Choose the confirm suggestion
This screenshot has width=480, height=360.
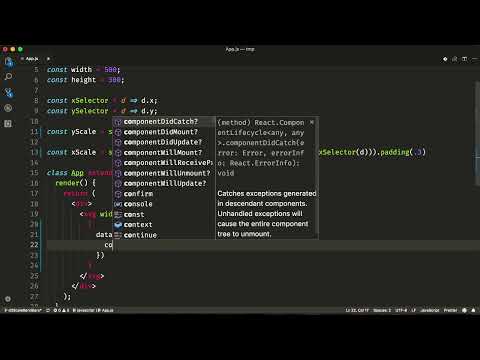click(164, 194)
